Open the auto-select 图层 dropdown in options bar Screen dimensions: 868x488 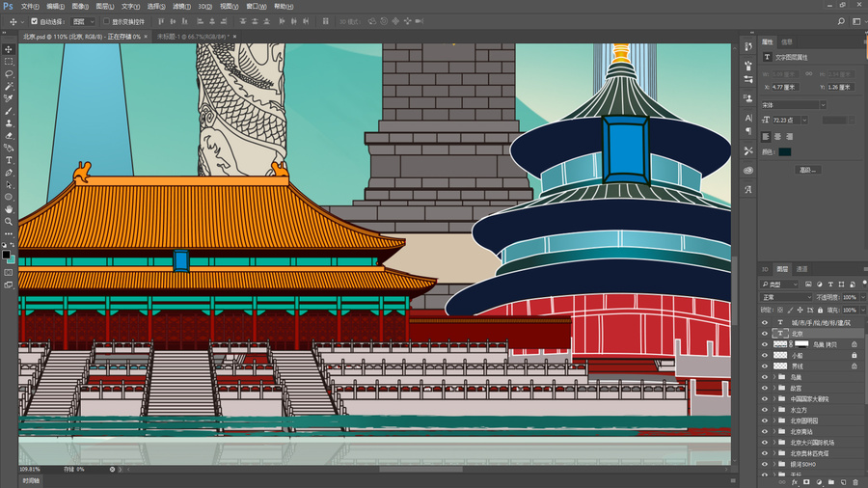[x=84, y=21]
